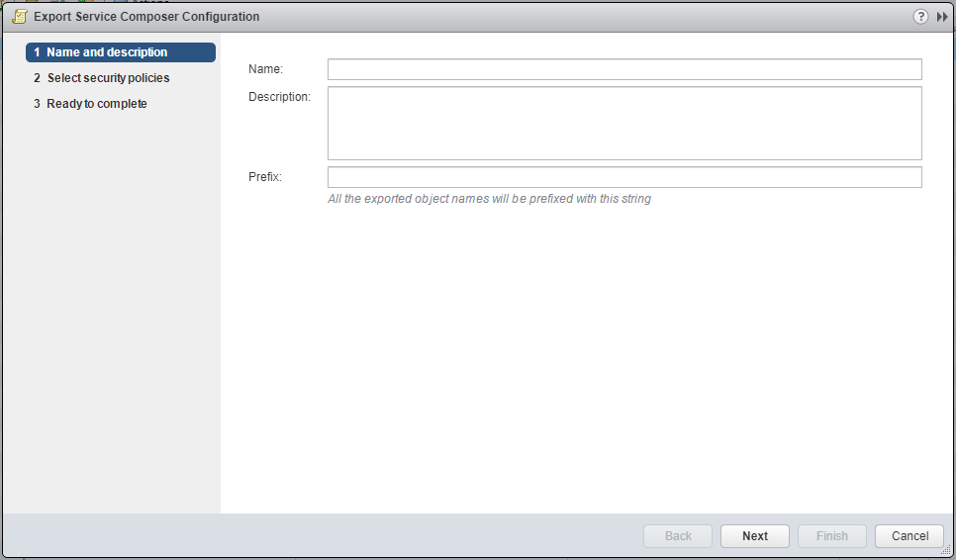
Task: Click the double-arrow icon in the title bar
Action: 942,17
